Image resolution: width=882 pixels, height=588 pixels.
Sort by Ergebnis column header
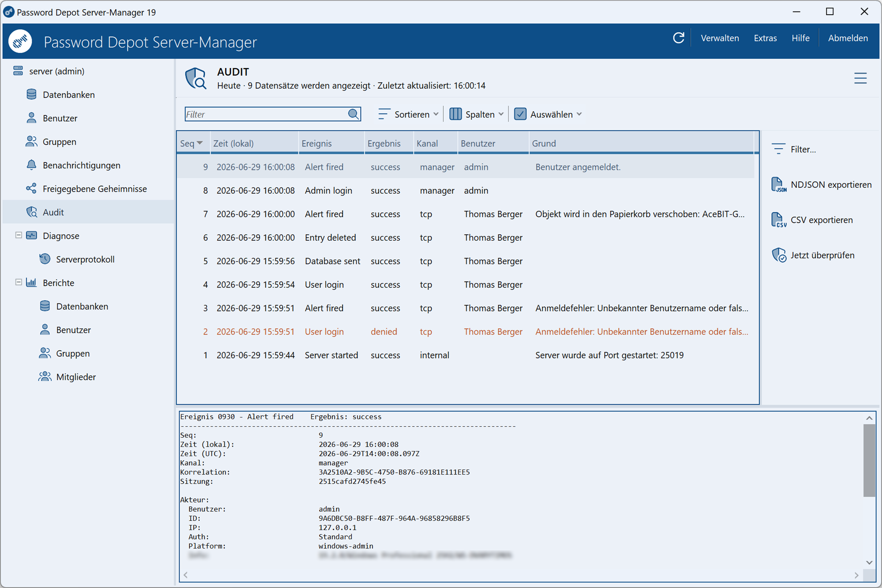click(x=389, y=143)
